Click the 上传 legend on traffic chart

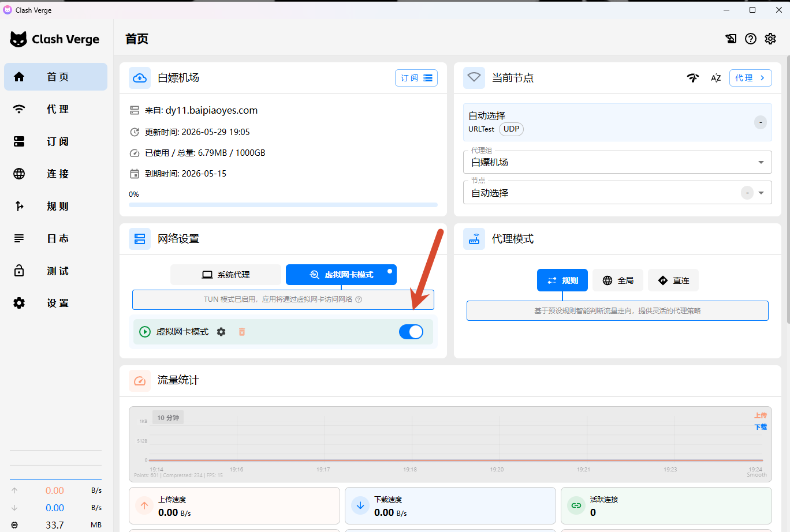761,415
